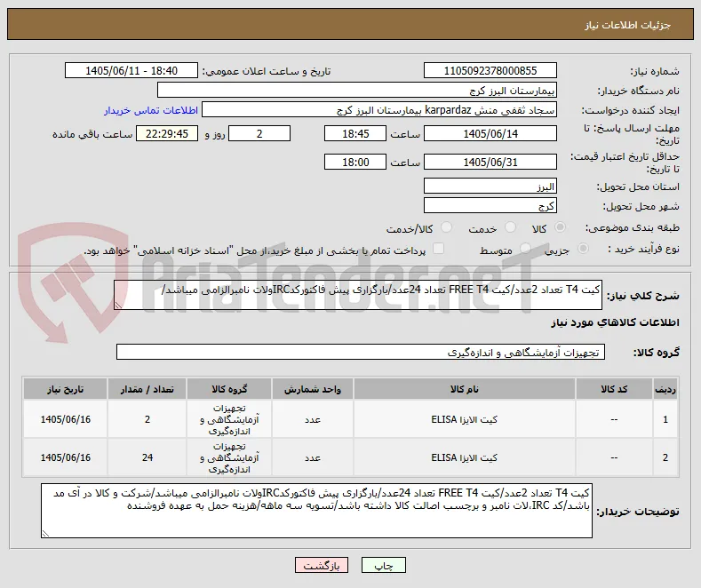This screenshot has width=701, height=588.
Task: Click the گروه کالا field تجهیزات آزمایشگاهی
Action: point(361,352)
